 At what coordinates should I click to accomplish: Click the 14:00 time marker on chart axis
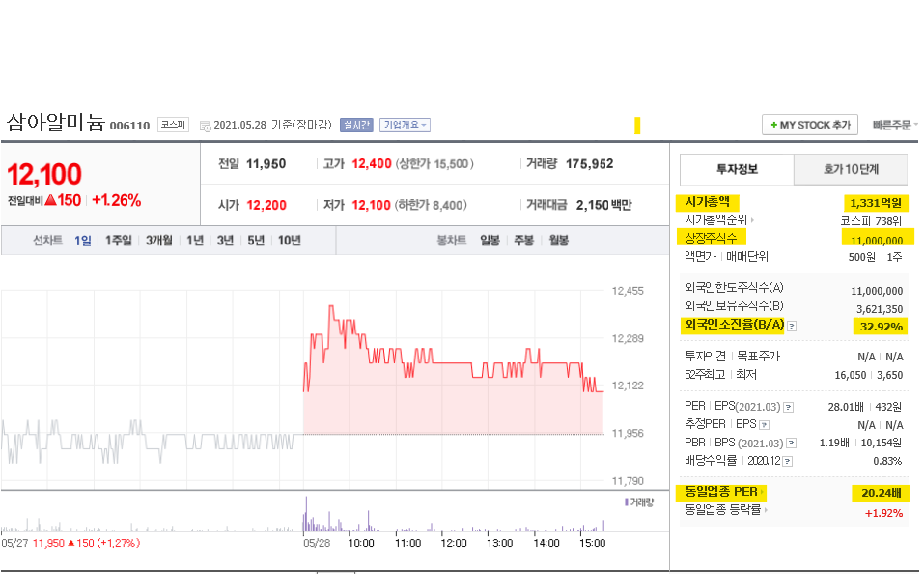pyautogui.click(x=546, y=543)
